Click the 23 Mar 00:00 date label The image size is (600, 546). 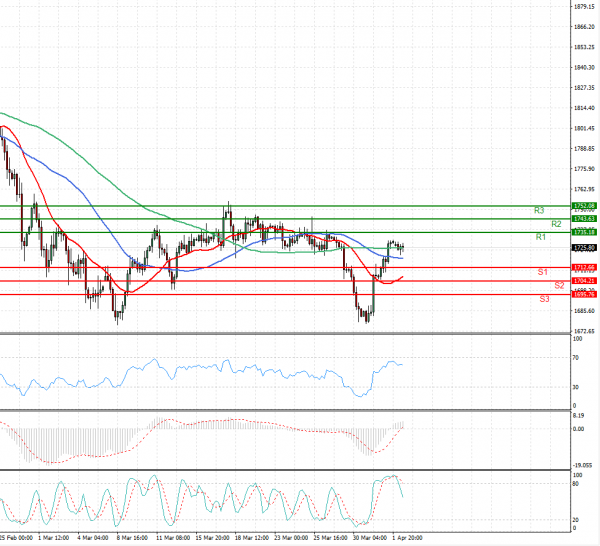click(291, 538)
